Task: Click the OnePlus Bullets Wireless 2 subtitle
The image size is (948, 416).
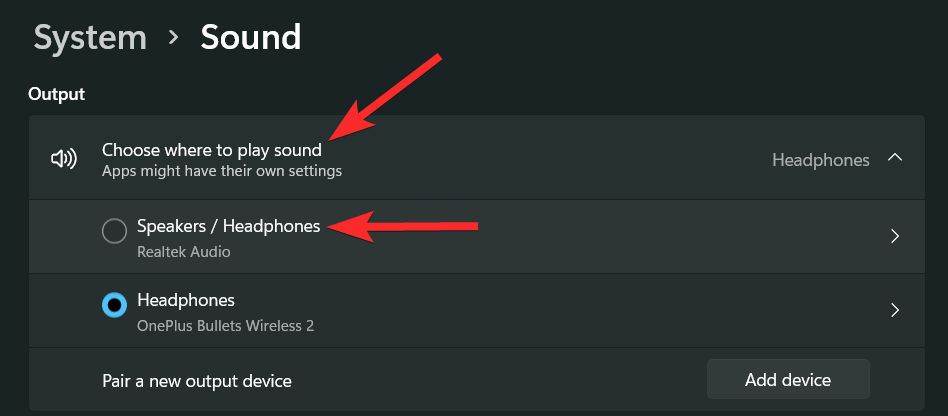Action: tap(226, 326)
